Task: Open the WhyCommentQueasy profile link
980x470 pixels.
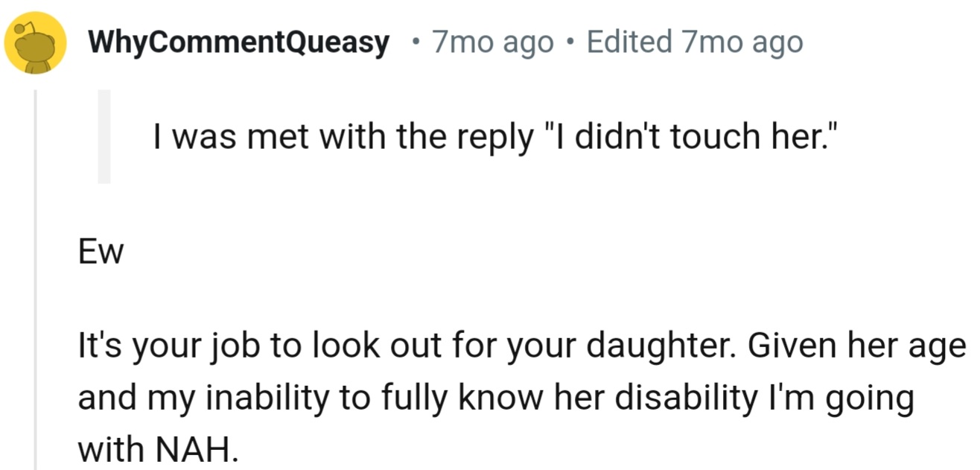Action: click(239, 43)
